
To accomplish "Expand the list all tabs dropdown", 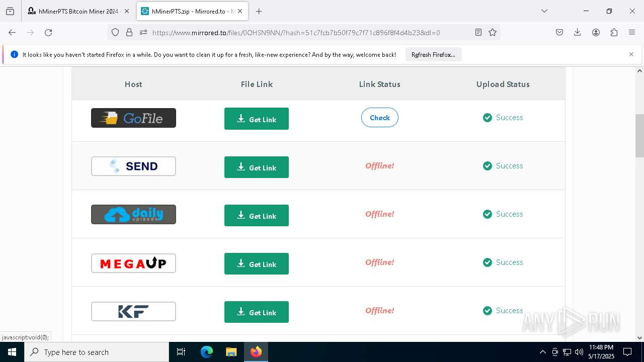I will [x=544, y=11].
